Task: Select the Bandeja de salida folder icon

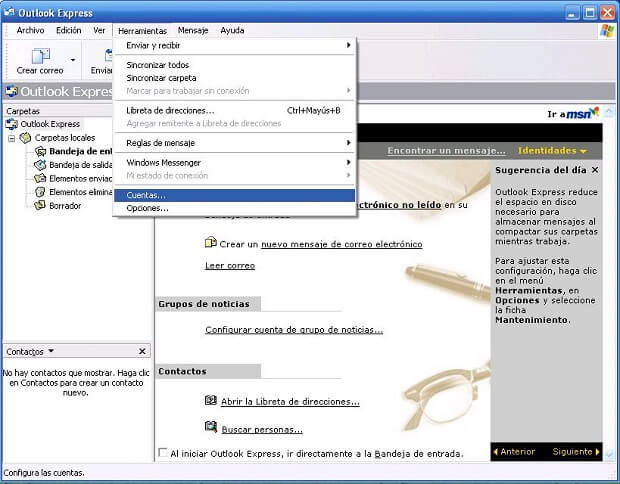Action: [x=40, y=165]
